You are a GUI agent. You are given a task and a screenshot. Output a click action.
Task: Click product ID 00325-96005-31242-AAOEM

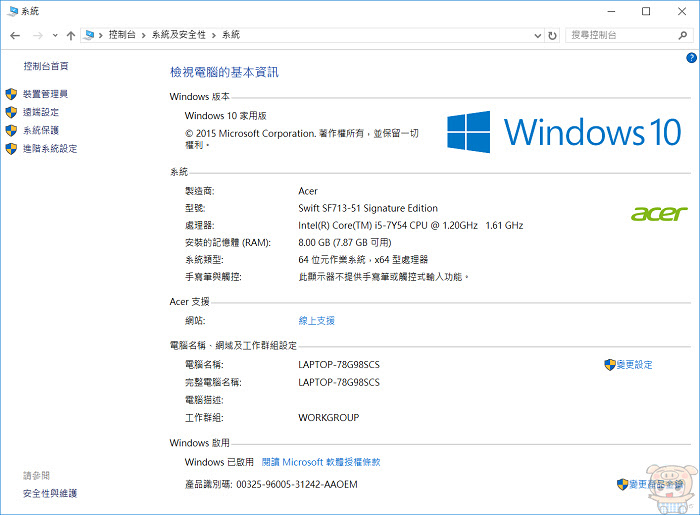(297, 485)
